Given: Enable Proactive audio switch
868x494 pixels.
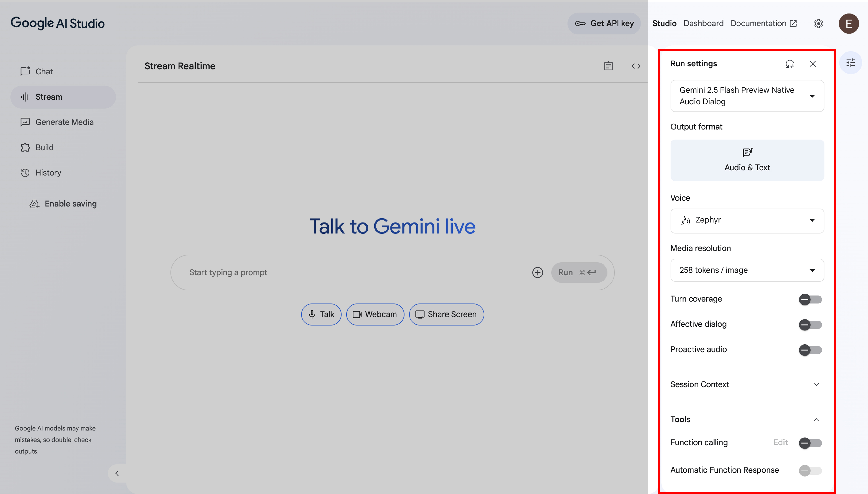Looking at the screenshot, I should tap(810, 350).
